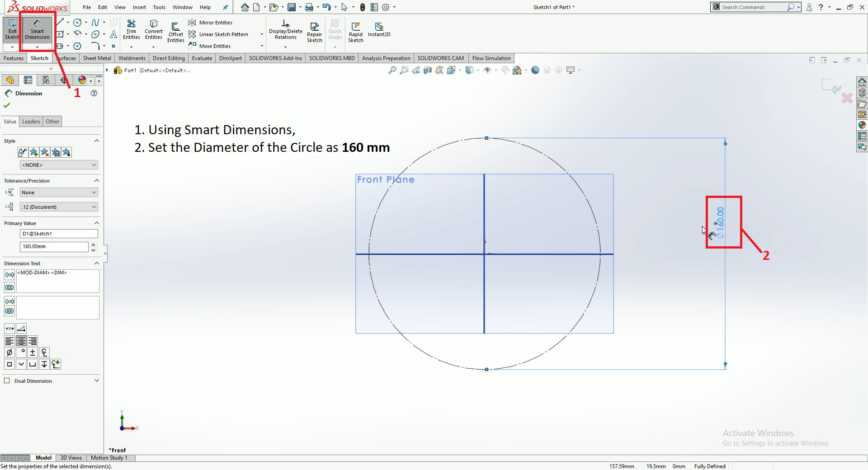Activate the Mirror Entities command
868x470 pixels.
(x=211, y=23)
